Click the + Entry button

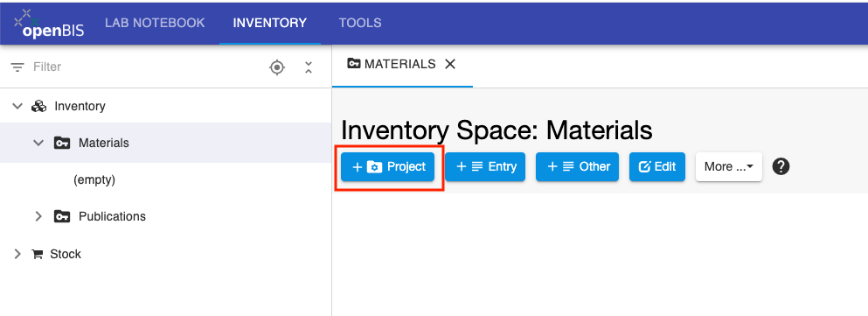485,166
